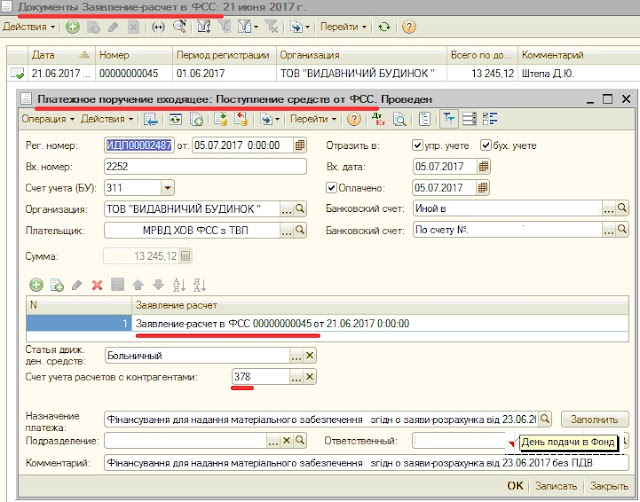Click the Записать button
640x502 pixels.
pyautogui.click(x=557, y=486)
